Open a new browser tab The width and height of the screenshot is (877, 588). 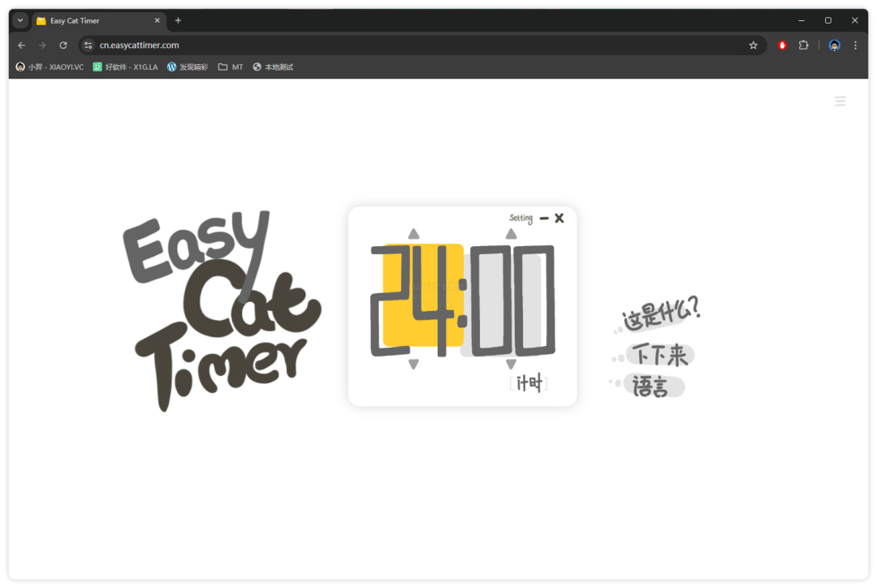(x=178, y=20)
